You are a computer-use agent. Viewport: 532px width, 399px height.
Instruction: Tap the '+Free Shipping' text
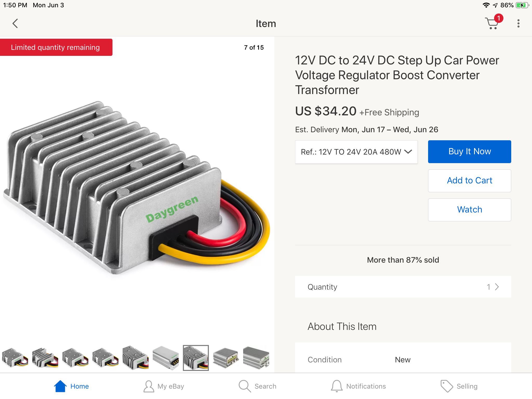pos(389,112)
